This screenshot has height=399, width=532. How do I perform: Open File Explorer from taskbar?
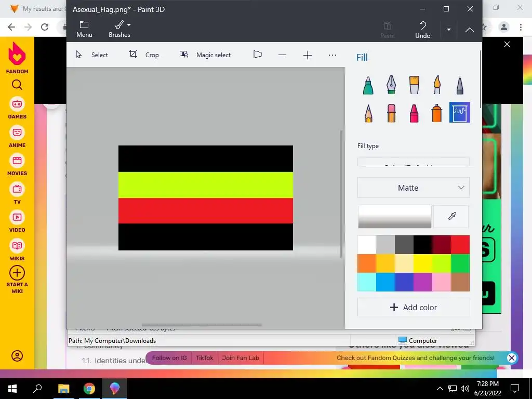63,389
